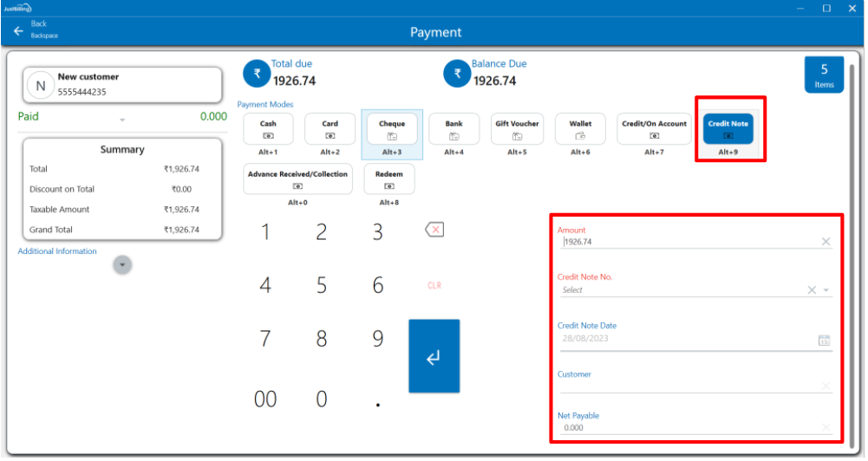Click the Back arrow icon
Image resolution: width=868 pixels, height=461 pixels.
[18, 30]
